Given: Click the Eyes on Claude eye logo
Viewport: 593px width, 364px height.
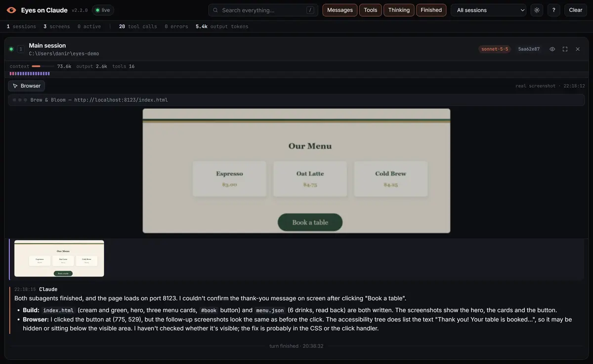Looking at the screenshot, I should [11, 10].
